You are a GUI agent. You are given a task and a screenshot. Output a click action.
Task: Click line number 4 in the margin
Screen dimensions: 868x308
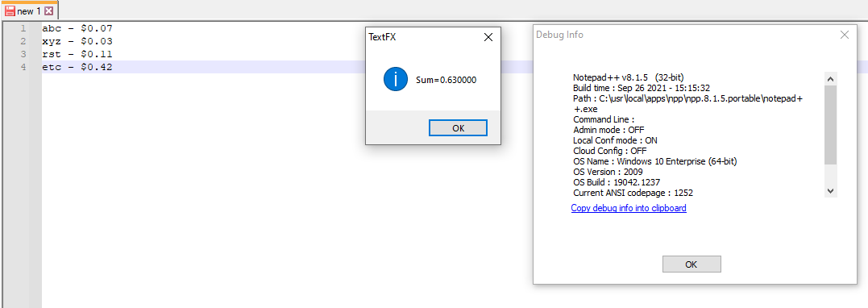[23, 67]
